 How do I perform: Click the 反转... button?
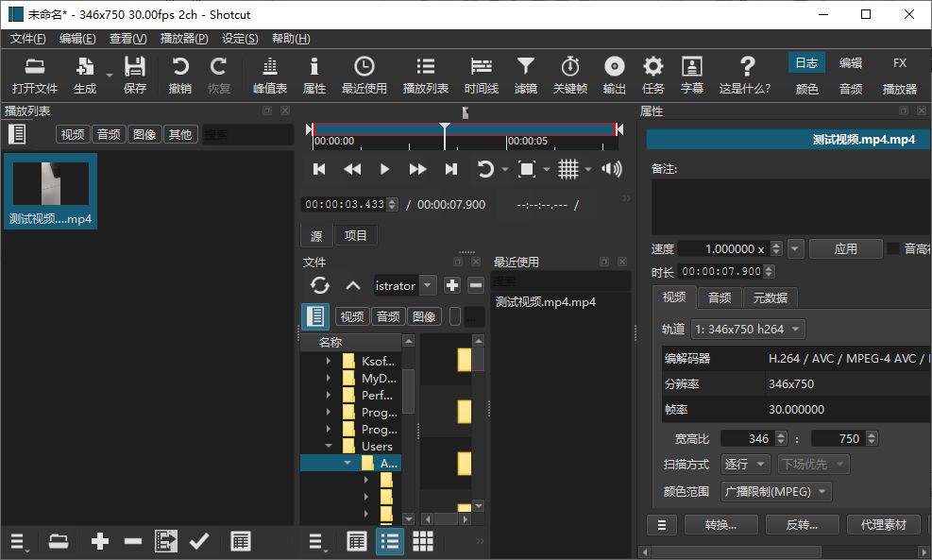[803, 525]
